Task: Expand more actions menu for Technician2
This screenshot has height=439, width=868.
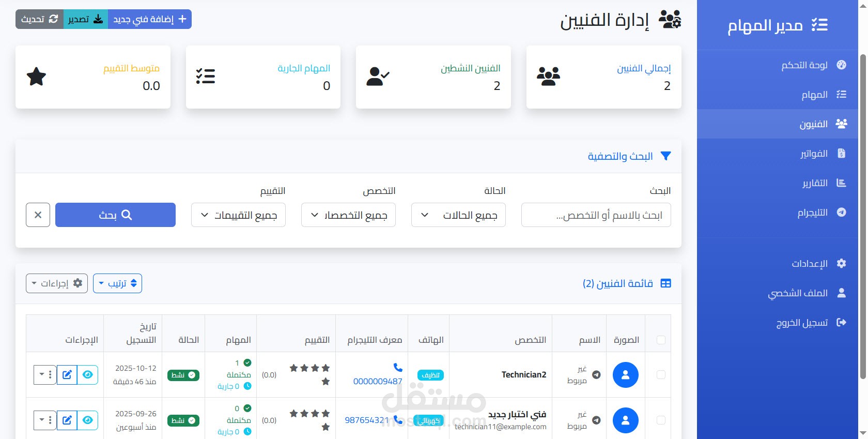Action: [x=45, y=375]
